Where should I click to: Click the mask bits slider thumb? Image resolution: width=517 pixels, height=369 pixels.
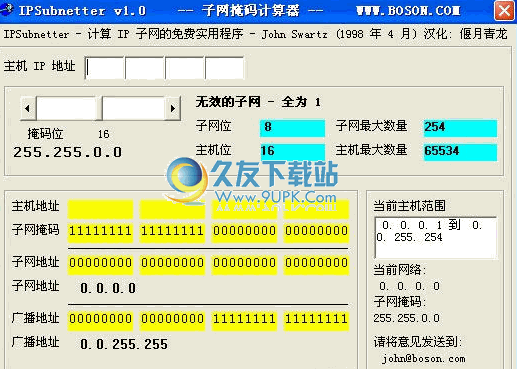tap(99, 108)
